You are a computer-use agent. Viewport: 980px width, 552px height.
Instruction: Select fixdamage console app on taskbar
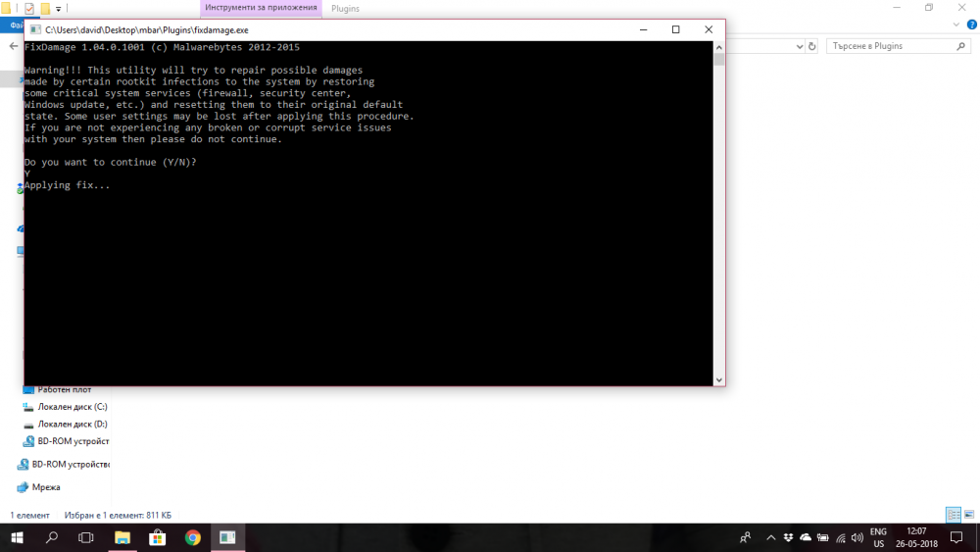click(x=227, y=537)
